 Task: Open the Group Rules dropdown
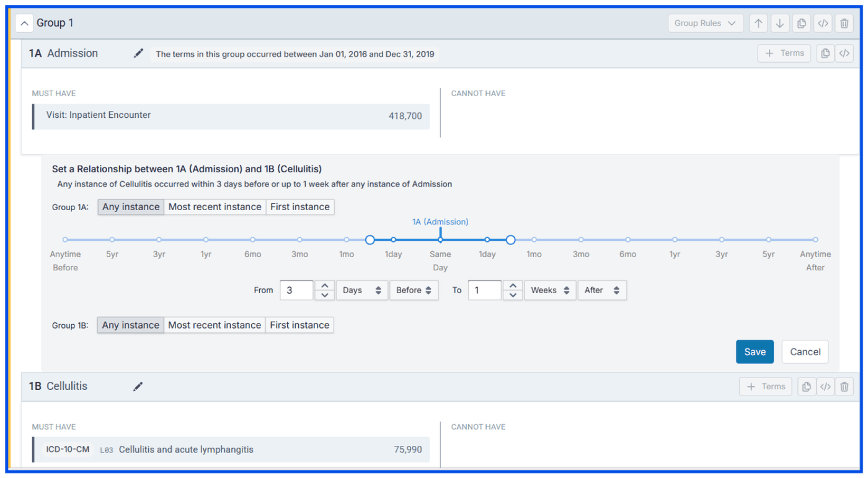click(706, 24)
